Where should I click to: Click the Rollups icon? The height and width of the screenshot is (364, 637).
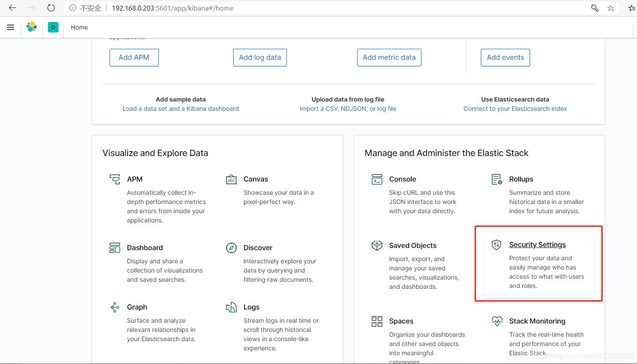coord(497,179)
